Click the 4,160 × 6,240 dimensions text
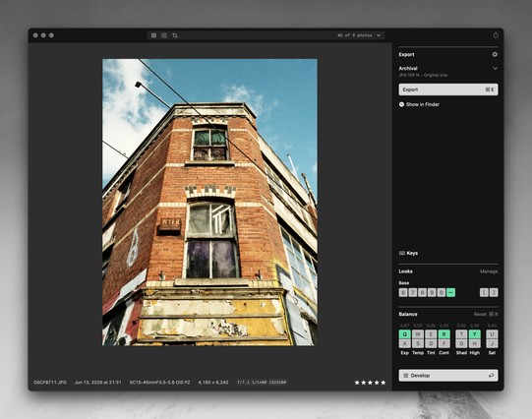The height and width of the screenshot is (419, 532). click(213, 383)
